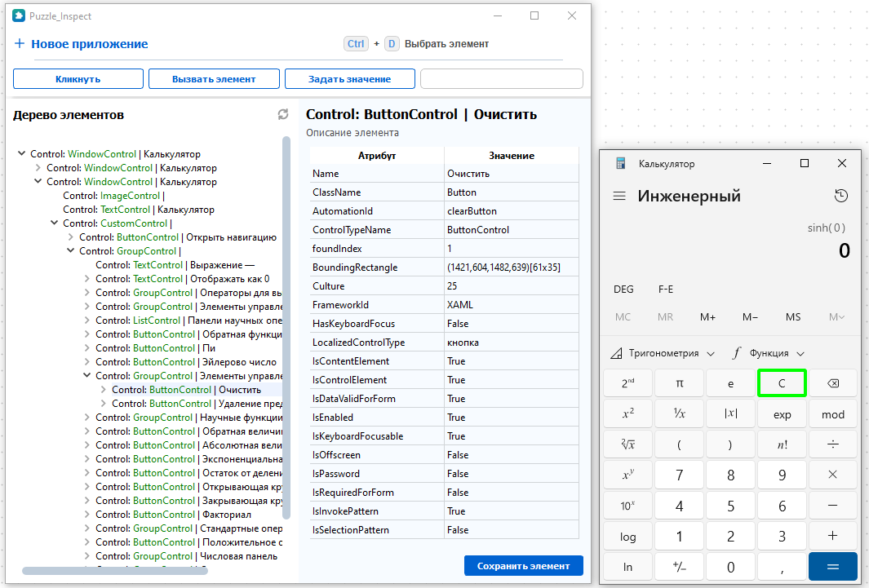Click the value input field in Puzzle_Inspect

click(x=502, y=78)
